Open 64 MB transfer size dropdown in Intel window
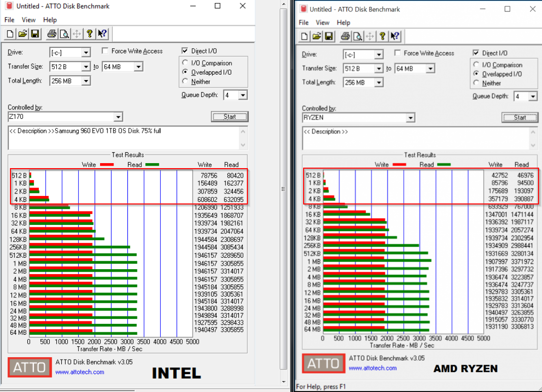Viewport: 542px width, 392px height. pos(138,67)
